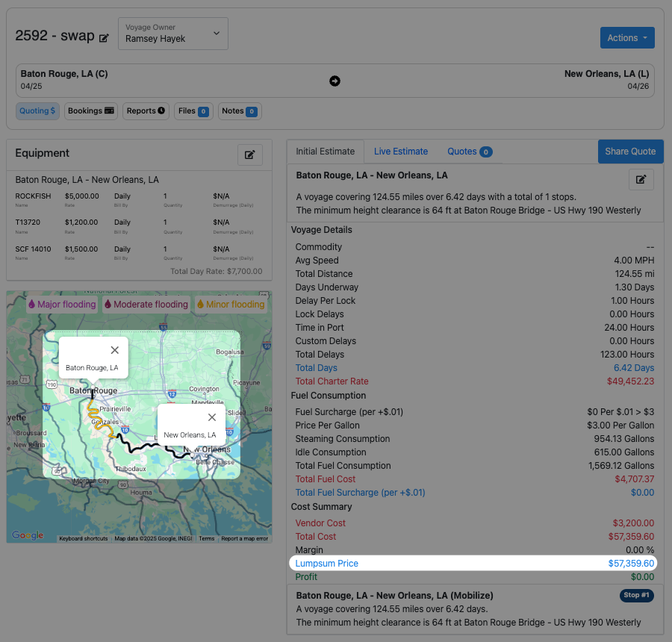The width and height of the screenshot is (672, 642).
Task: Close the Baton Rouge map popup
Action: [x=114, y=350]
